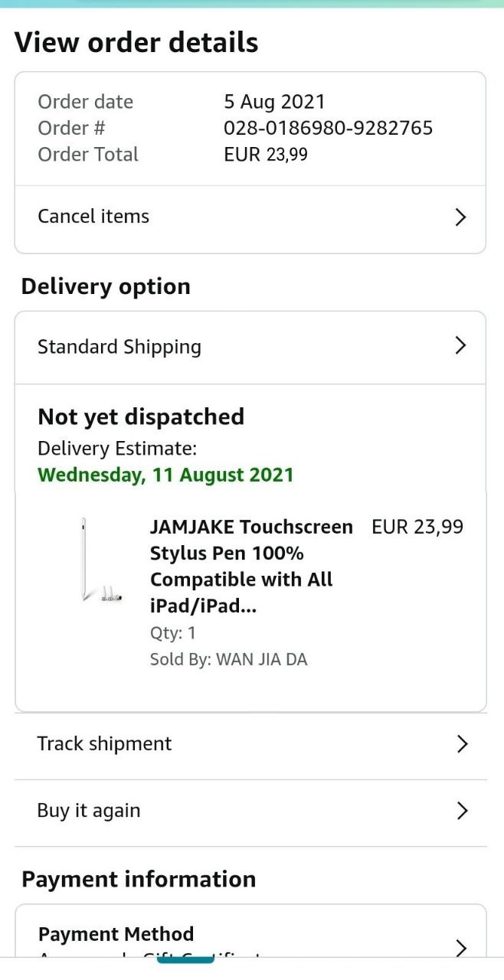504x980 pixels.
Task: Tap the Buy it again chevron arrow
Action: tap(462, 811)
